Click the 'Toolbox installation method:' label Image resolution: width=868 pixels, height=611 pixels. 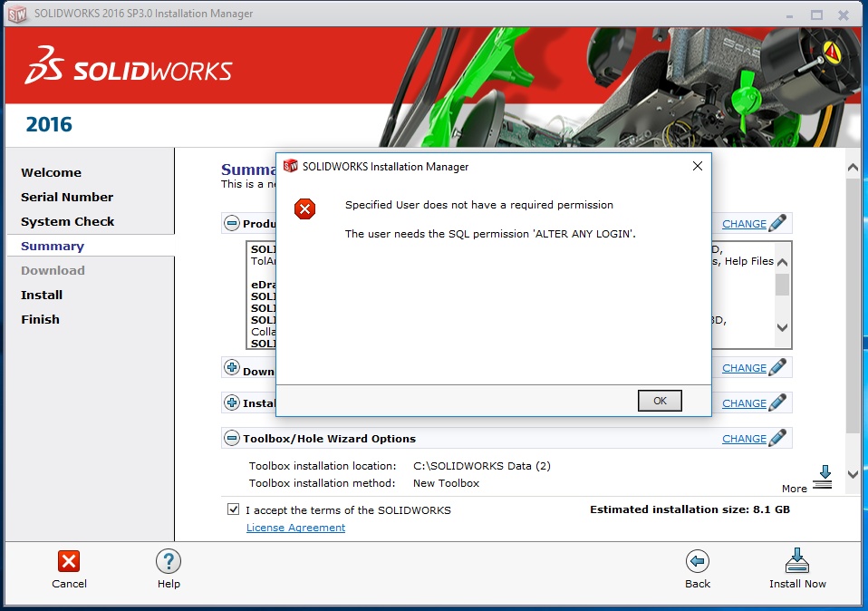322,483
